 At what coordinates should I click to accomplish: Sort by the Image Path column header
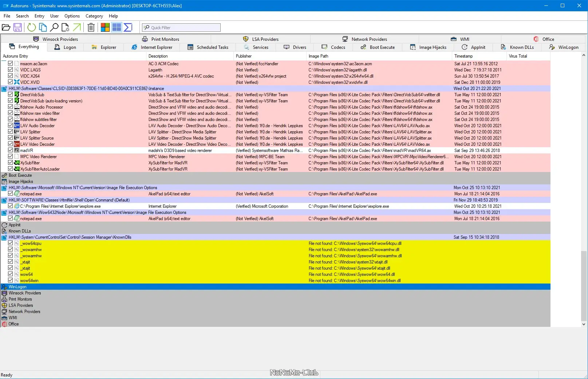tap(379, 56)
